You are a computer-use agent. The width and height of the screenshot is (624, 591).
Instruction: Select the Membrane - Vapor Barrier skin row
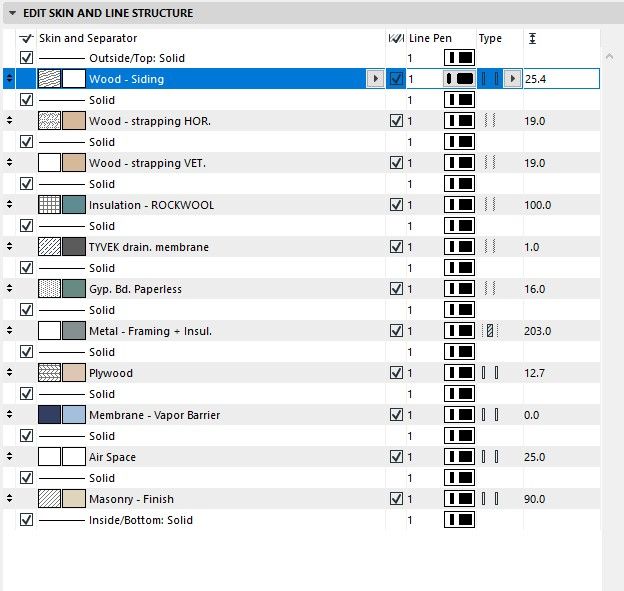(154, 415)
